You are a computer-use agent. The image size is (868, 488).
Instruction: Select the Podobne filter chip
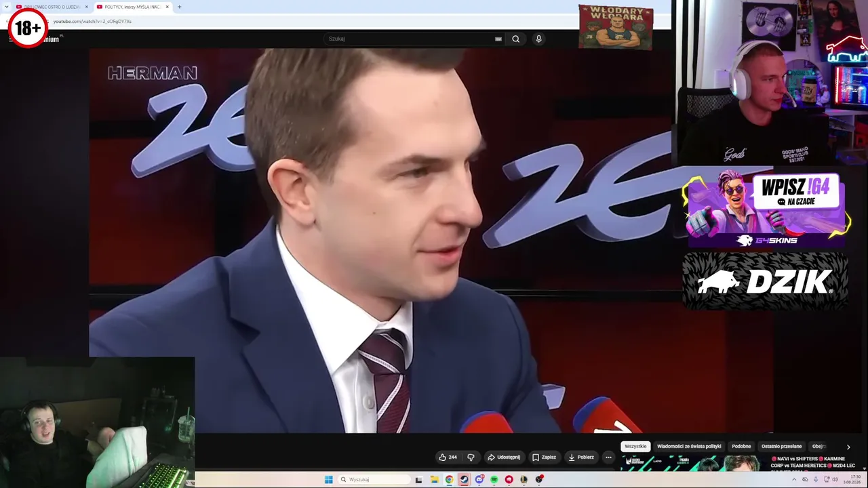[741, 447]
